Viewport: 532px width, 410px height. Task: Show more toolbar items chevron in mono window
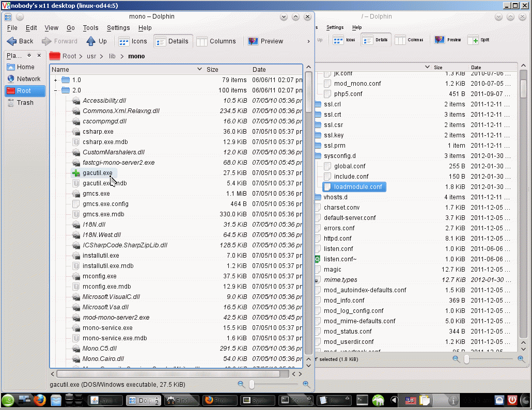[308, 41]
